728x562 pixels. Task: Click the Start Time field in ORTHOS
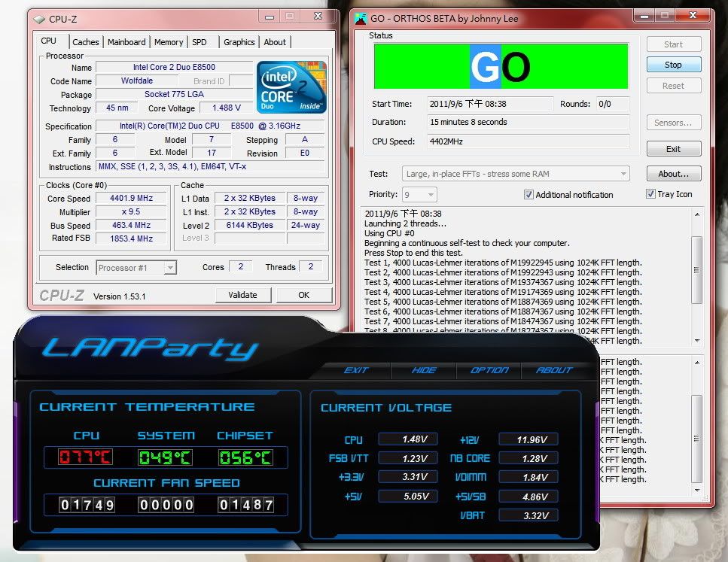pos(490,104)
